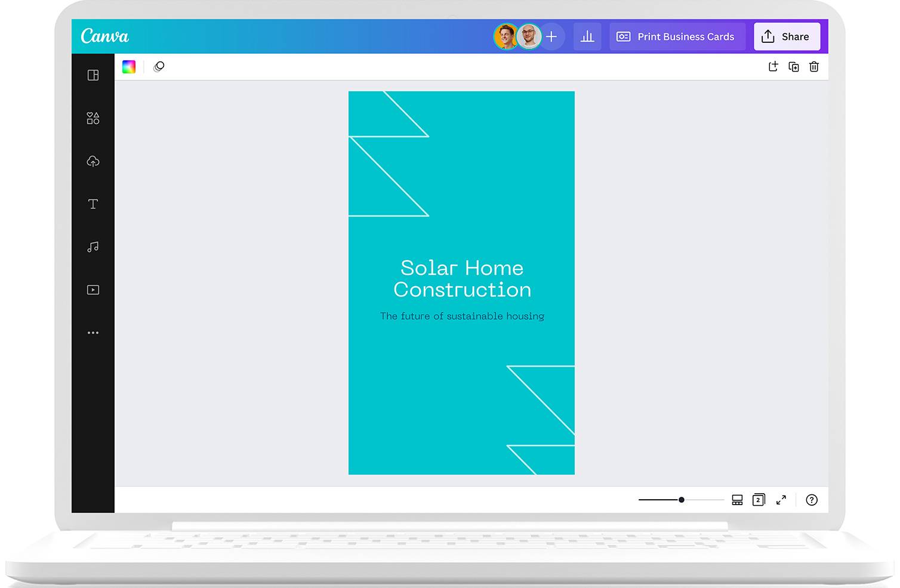This screenshot has width=900, height=588.
Task: Click the zoom slider handle
Action: [682, 500]
